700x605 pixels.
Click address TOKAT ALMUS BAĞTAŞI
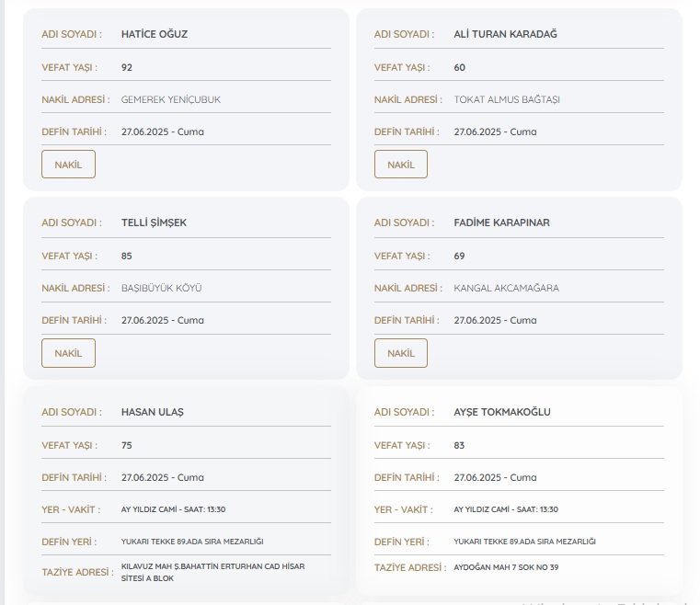(507, 99)
